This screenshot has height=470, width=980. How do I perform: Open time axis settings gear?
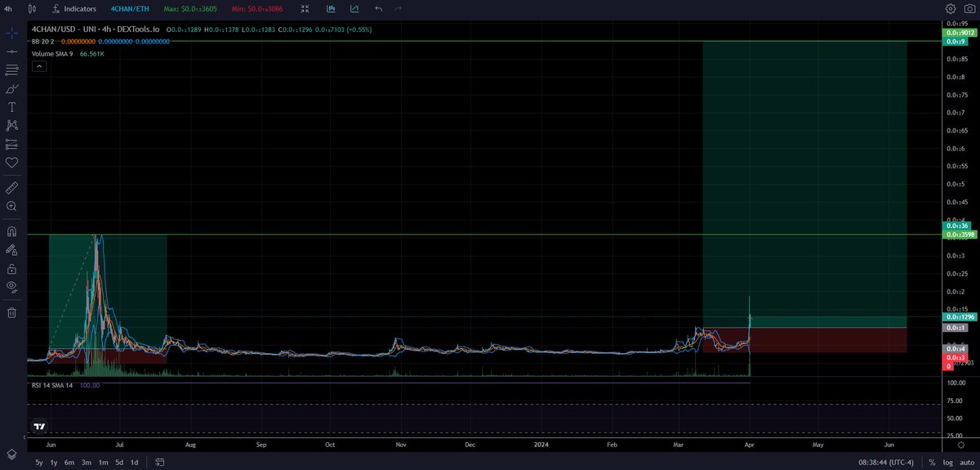coord(960,445)
